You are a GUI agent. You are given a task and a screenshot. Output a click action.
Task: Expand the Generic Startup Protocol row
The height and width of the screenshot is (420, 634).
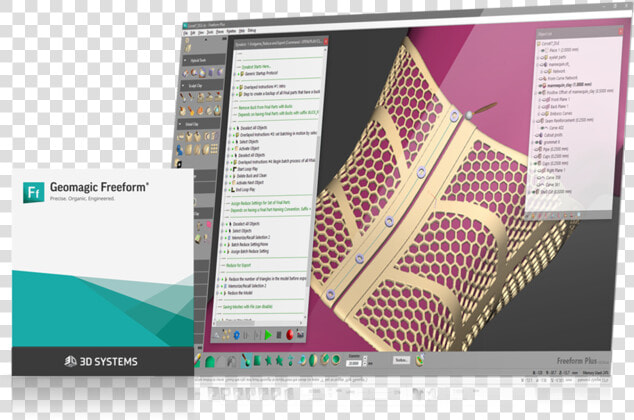click(235, 74)
